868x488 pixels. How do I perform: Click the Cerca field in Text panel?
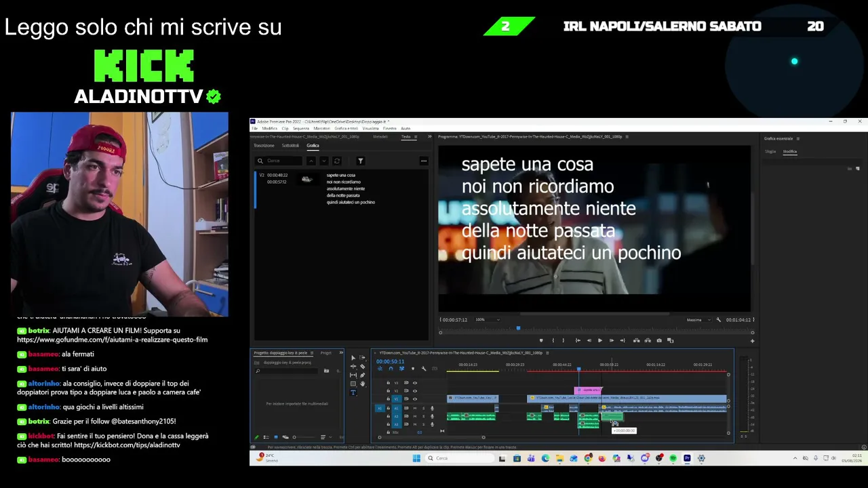(279, 161)
